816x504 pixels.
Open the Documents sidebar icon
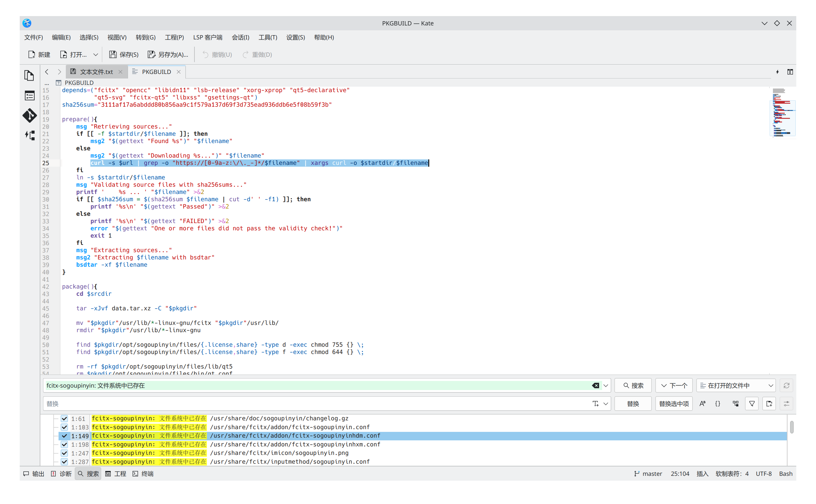pos(29,76)
